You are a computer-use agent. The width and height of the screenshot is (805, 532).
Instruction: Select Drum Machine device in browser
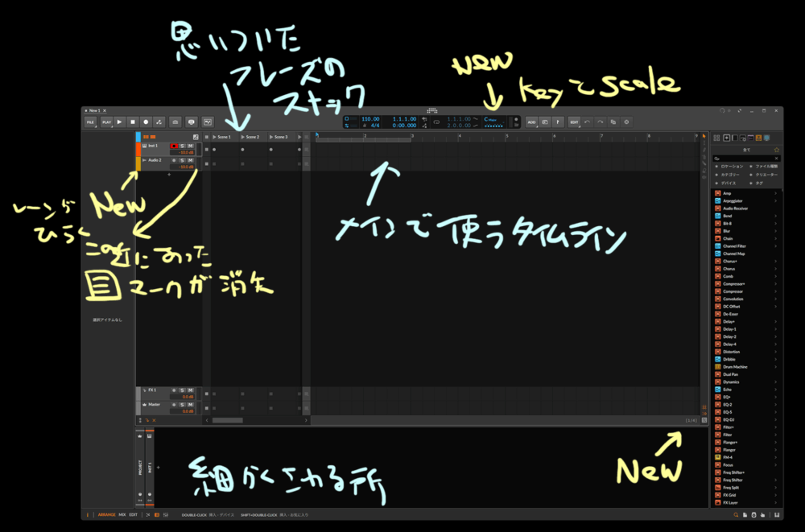pyautogui.click(x=746, y=367)
